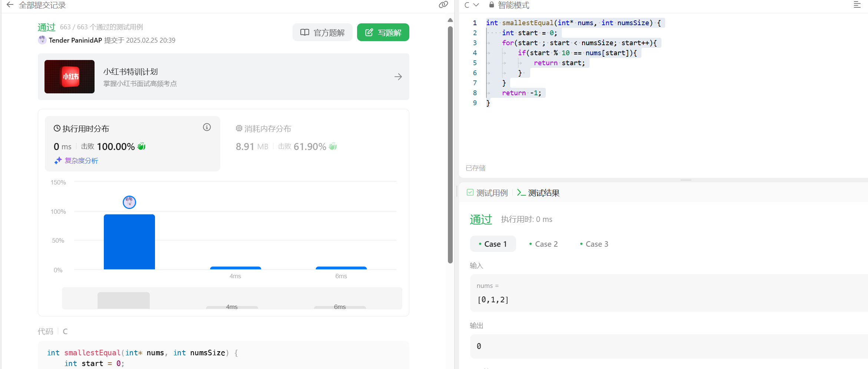Open the C language dropdown

(x=472, y=5)
